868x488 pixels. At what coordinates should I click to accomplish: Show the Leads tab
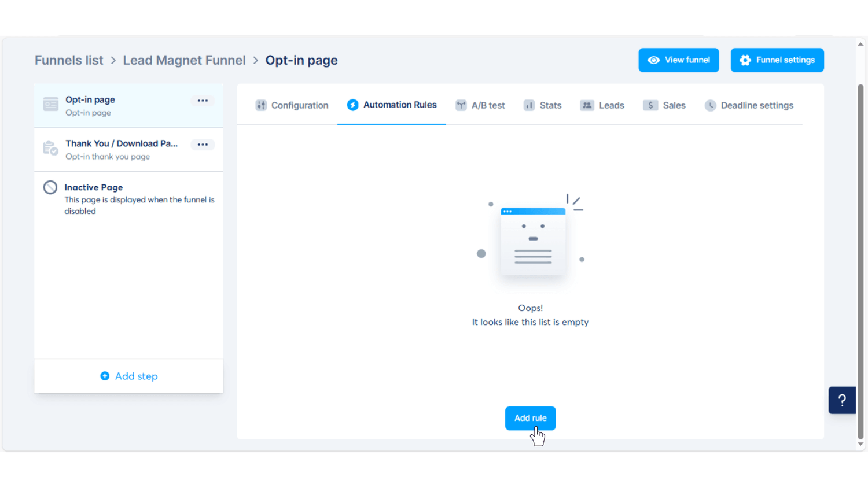(602, 105)
